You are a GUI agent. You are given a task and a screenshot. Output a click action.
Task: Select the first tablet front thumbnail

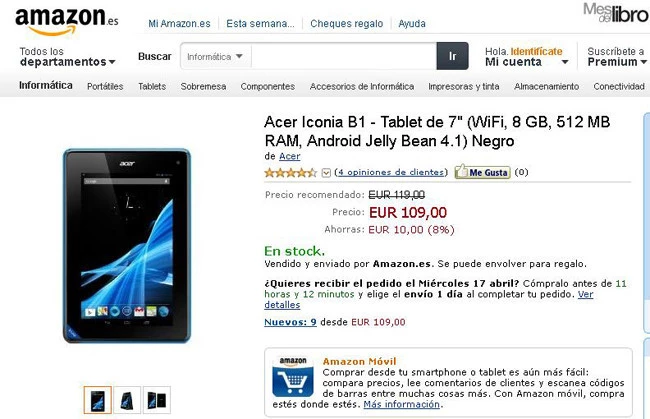tap(97, 400)
